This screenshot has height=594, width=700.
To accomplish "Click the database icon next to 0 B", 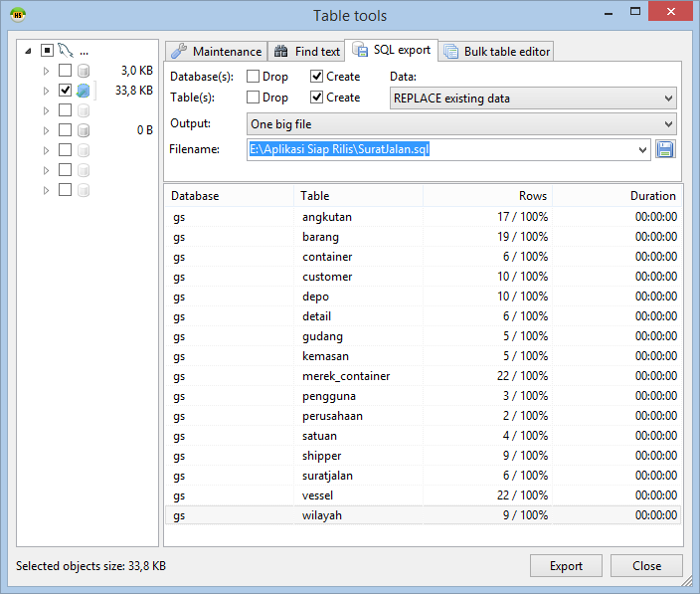I will tap(84, 130).
